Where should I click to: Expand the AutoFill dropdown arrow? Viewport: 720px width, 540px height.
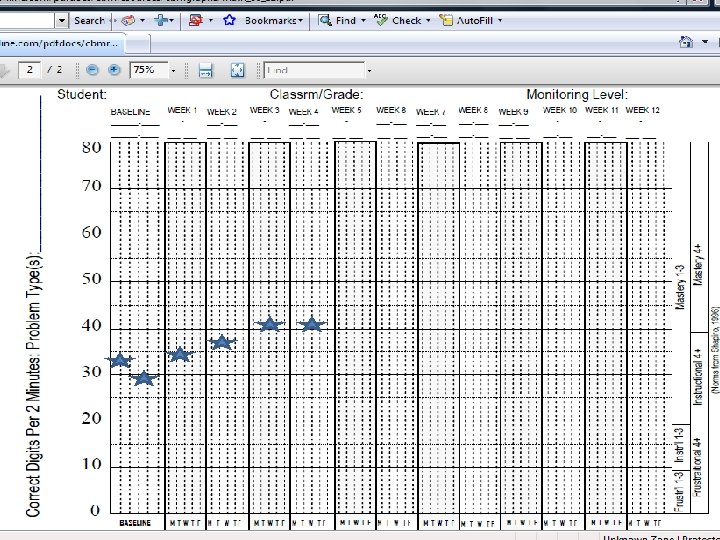500,21
